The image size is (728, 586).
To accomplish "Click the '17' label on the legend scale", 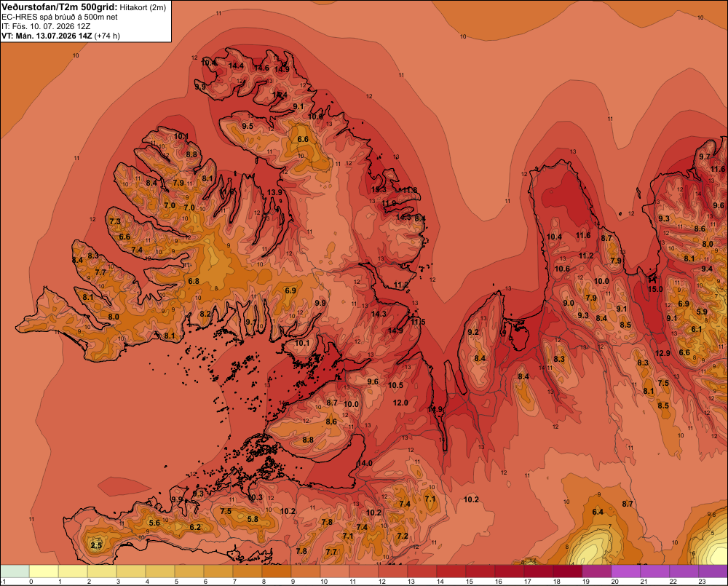I will click(527, 582).
